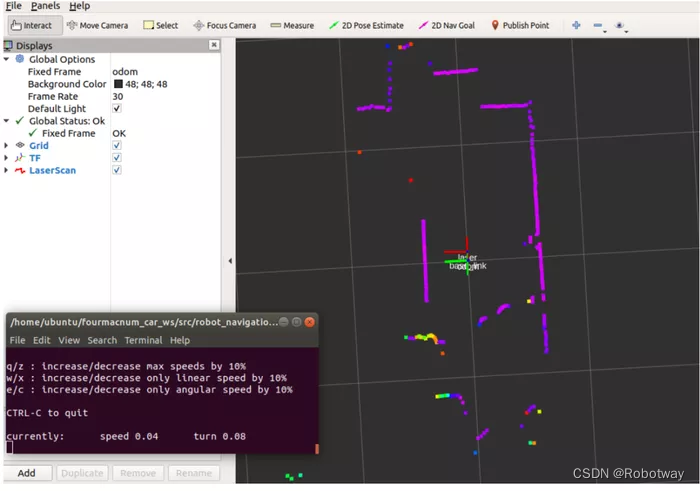Open the terminal File menu
700x491 pixels.
click(x=17, y=340)
